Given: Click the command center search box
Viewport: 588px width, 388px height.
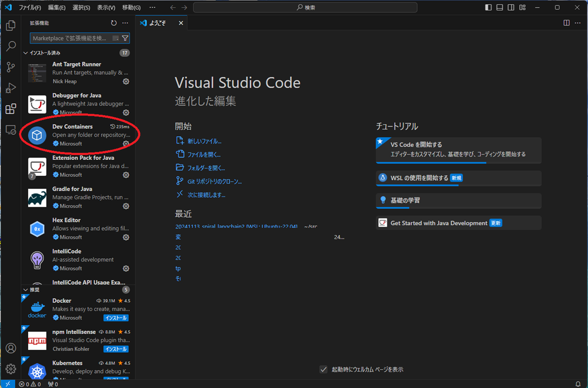Looking at the screenshot, I should coord(305,7).
